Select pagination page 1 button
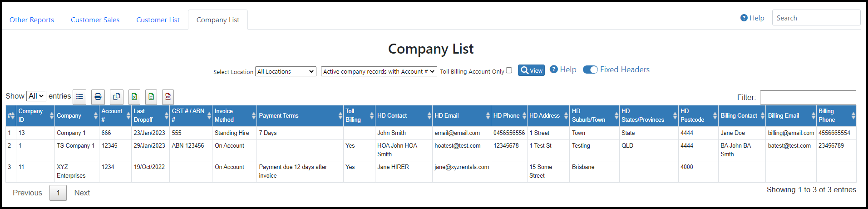This screenshot has width=868, height=209. pyautogui.click(x=58, y=193)
